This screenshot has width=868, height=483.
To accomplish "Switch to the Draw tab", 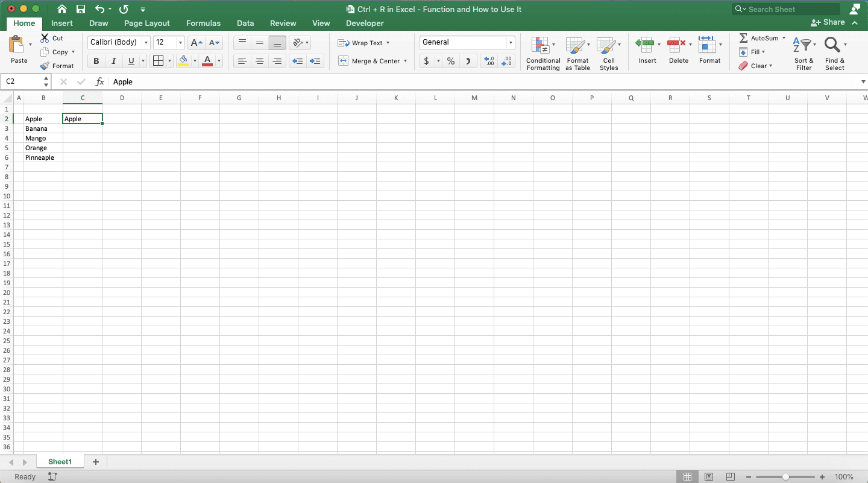I will click(99, 23).
